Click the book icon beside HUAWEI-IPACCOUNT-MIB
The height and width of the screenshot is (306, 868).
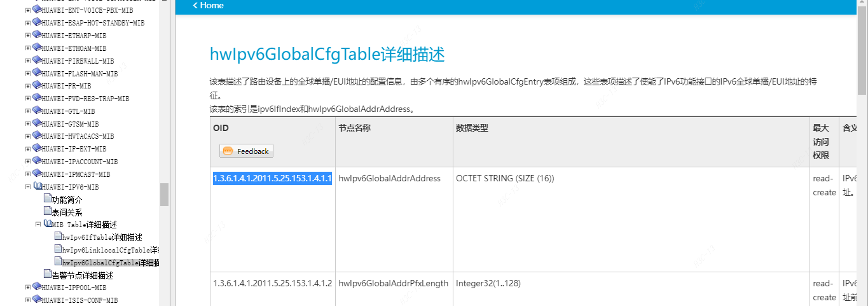point(37,161)
